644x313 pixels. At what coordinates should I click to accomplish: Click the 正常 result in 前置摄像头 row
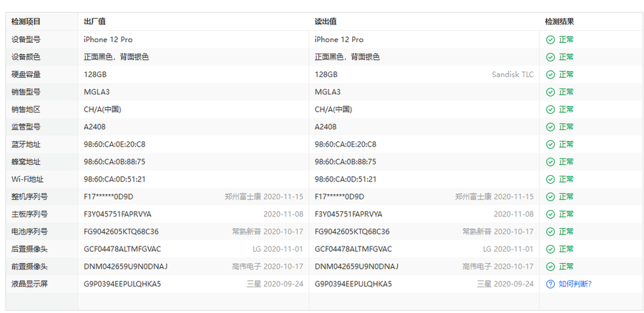567,267
